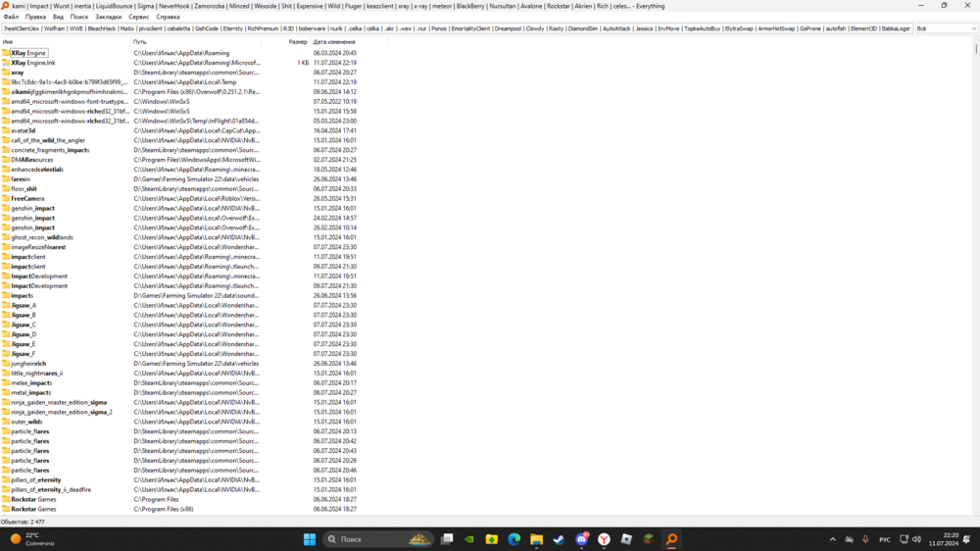This screenshot has height=551, width=980.
Task: Open Yandex Browser from the taskbar
Action: point(604,539)
